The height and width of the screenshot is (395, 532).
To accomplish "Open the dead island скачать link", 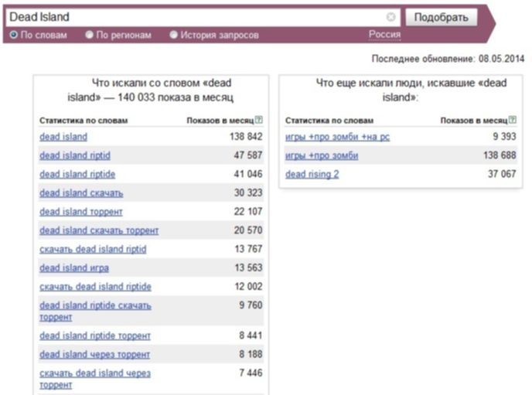I will 81,192.
